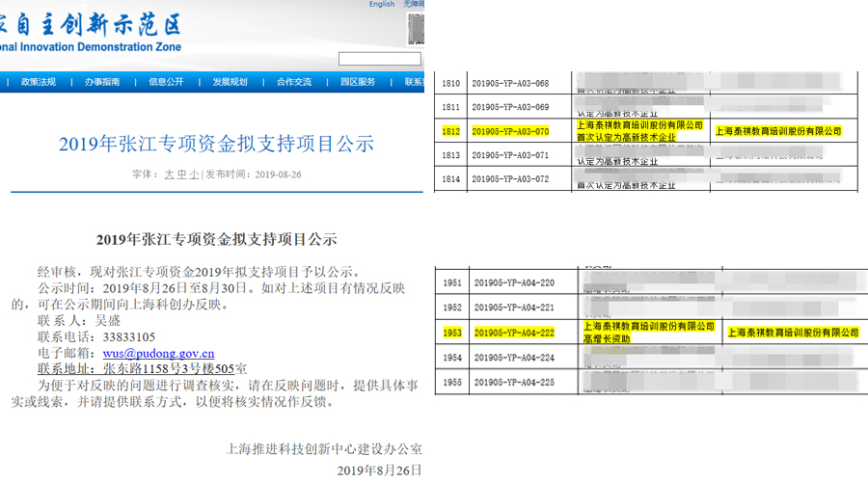
Task: Select 园区服务 in the navigation bar
Action: tap(358, 82)
